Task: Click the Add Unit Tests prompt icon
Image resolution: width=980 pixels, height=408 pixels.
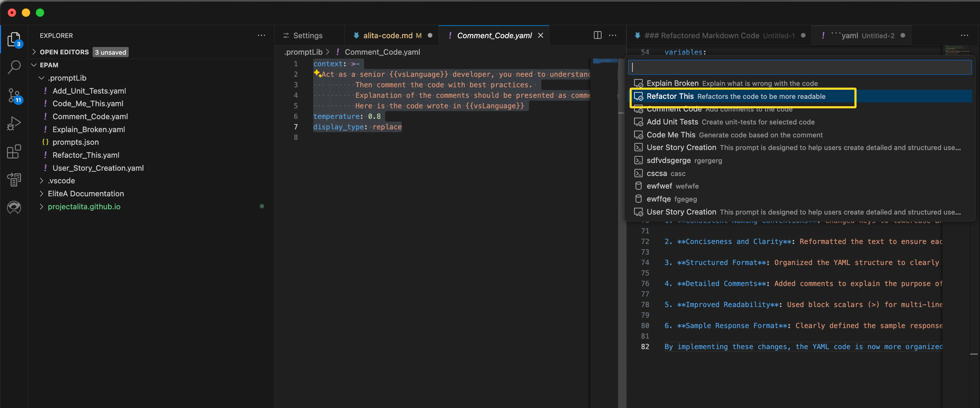Action: coord(638,122)
